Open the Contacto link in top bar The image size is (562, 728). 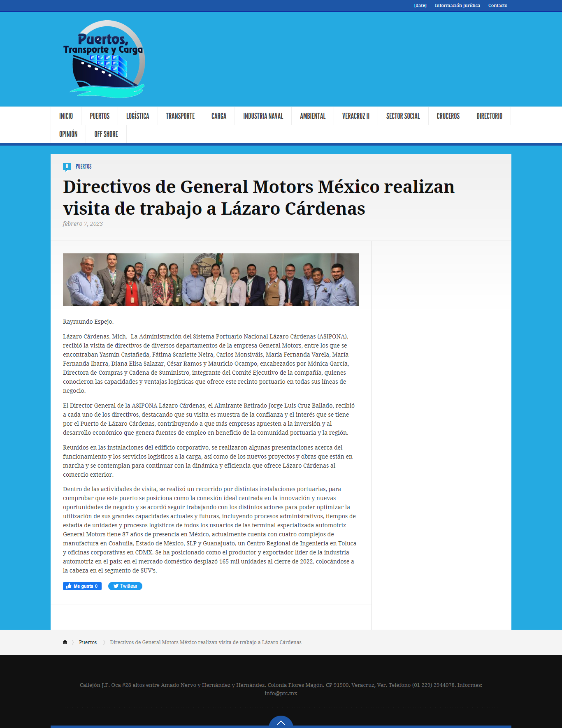(x=498, y=5)
